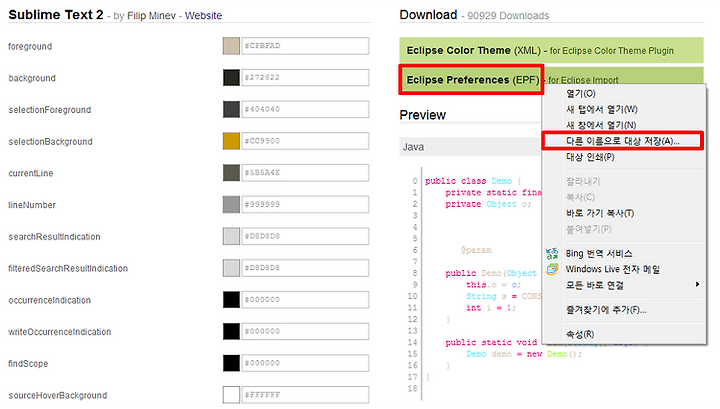Click 'public class Demo' code line
Viewport: 720px width, 409px height.
point(473,181)
